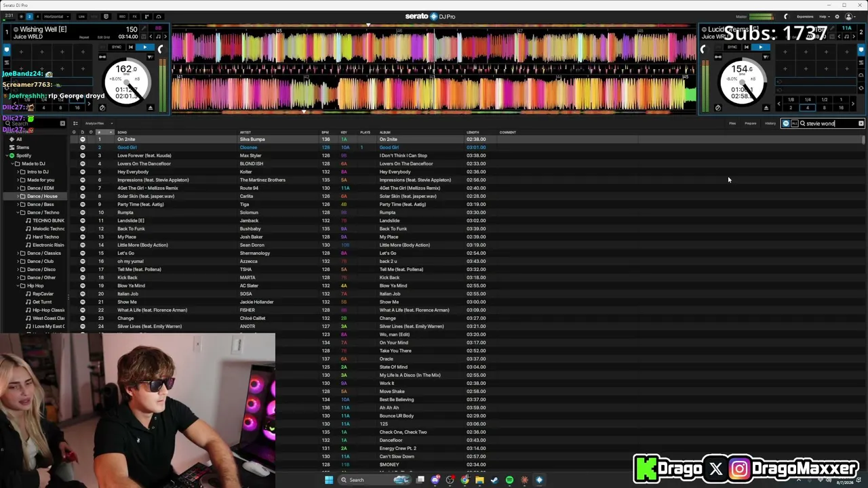The image size is (868, 488).
Task: Sort library by the ARTIST column header
Action: pos(245,132)
